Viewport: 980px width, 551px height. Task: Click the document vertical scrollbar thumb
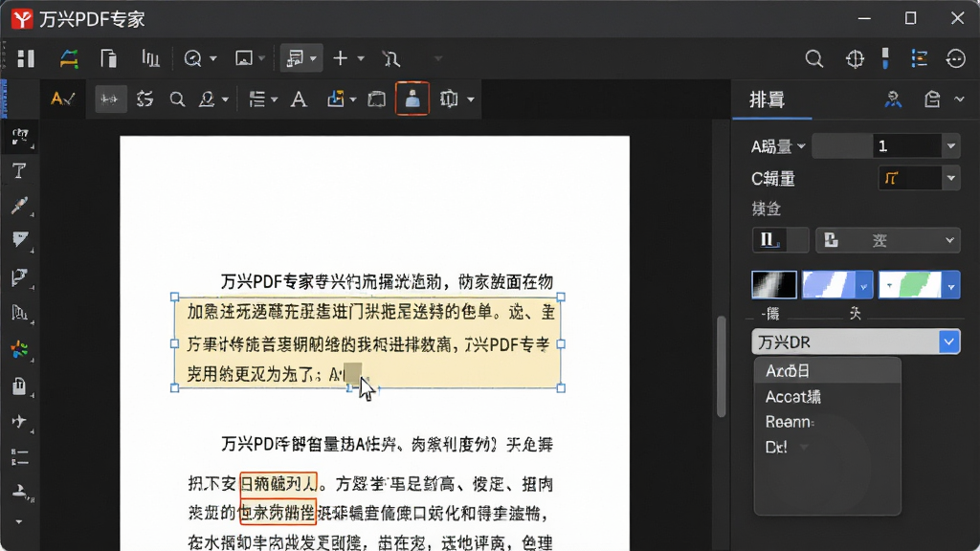pyautogui.click(x=722, y=366)
